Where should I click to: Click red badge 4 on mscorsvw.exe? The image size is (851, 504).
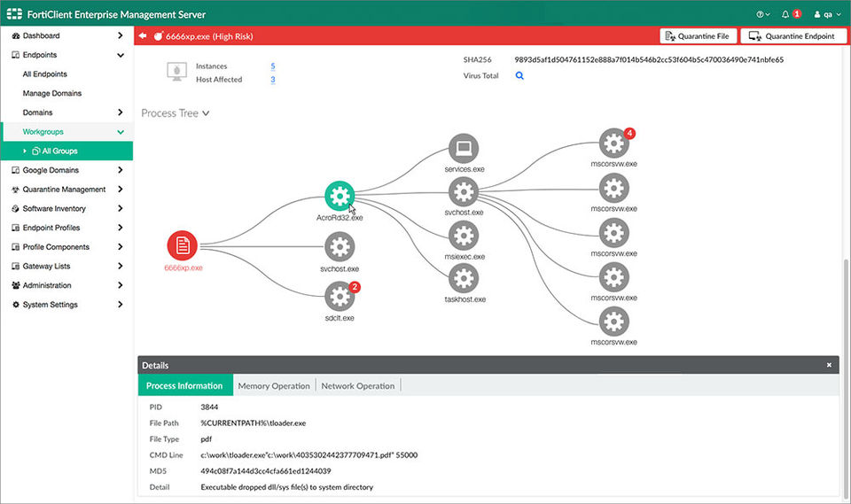(x=629, y=134)
